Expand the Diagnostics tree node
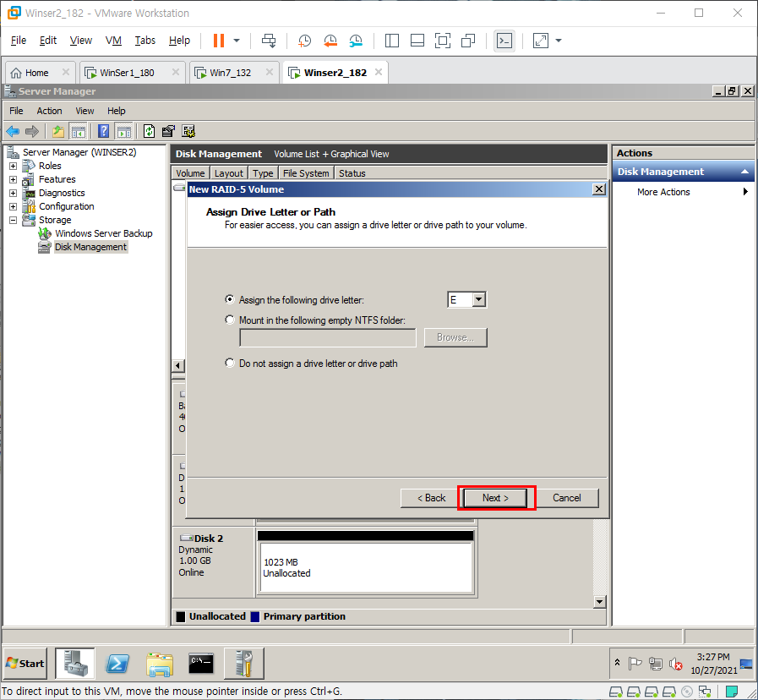The height and width of the screenshot is (700, 758). (x=13, y=193)
